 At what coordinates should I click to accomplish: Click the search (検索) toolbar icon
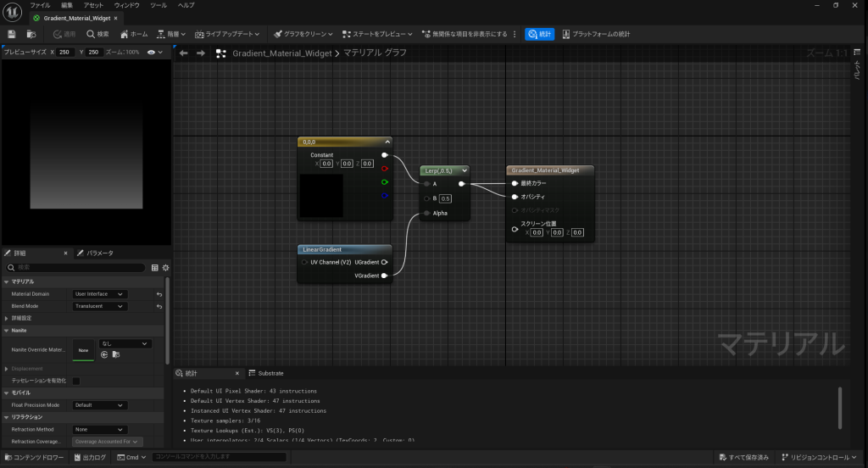(97, 34)
